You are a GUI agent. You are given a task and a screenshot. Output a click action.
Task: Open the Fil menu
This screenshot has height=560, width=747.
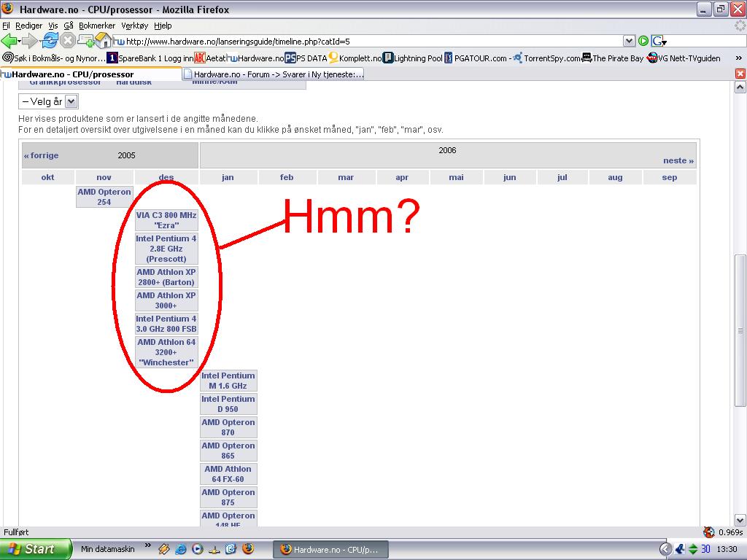coord(6,26)
